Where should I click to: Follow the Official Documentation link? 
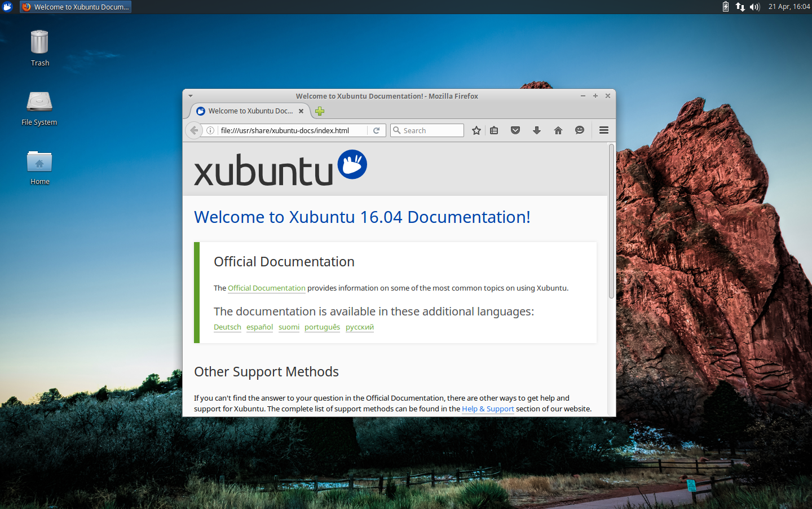266,288
